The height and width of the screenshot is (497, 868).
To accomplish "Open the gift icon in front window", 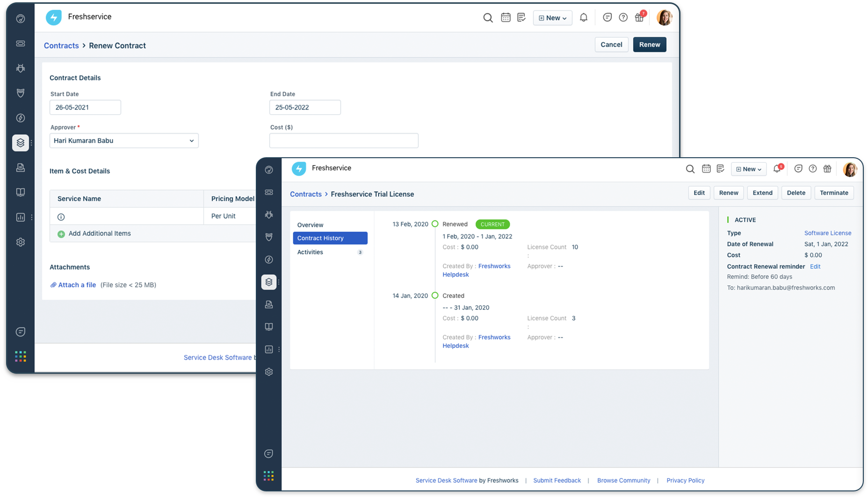I will click(x=827, y=169).
